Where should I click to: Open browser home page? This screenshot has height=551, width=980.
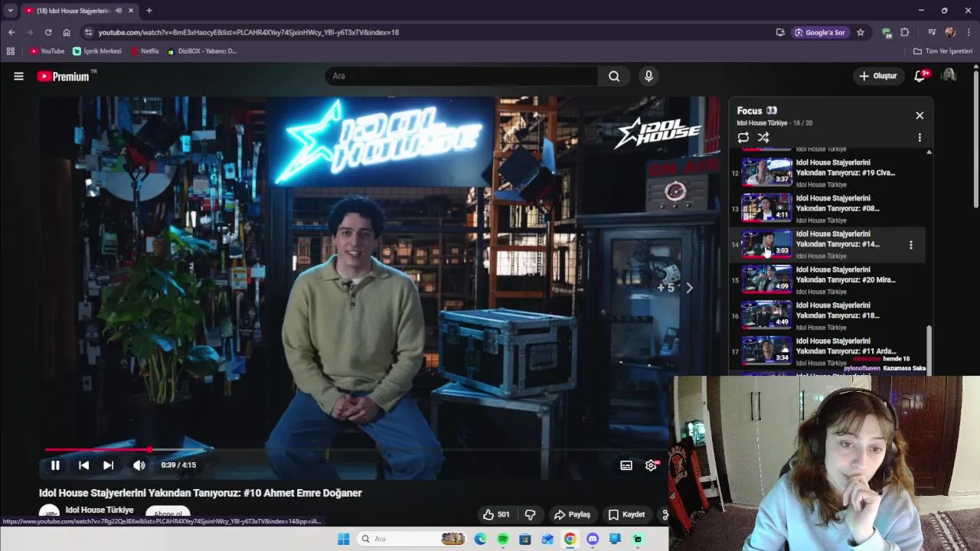tap(67, 32)
